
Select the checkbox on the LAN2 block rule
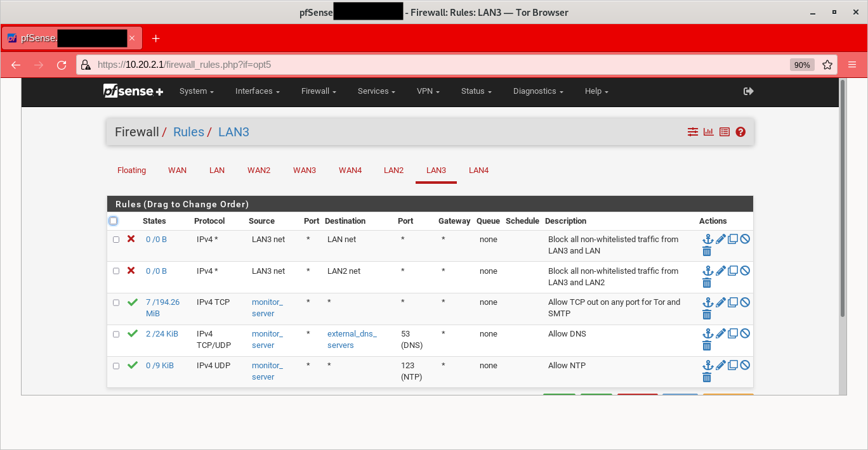click(115, 271)
